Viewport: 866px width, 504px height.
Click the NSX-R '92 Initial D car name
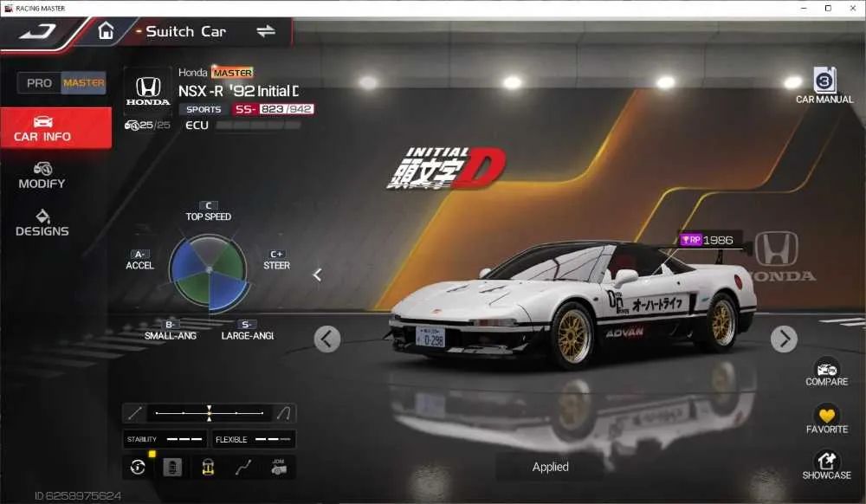point(239,91)
